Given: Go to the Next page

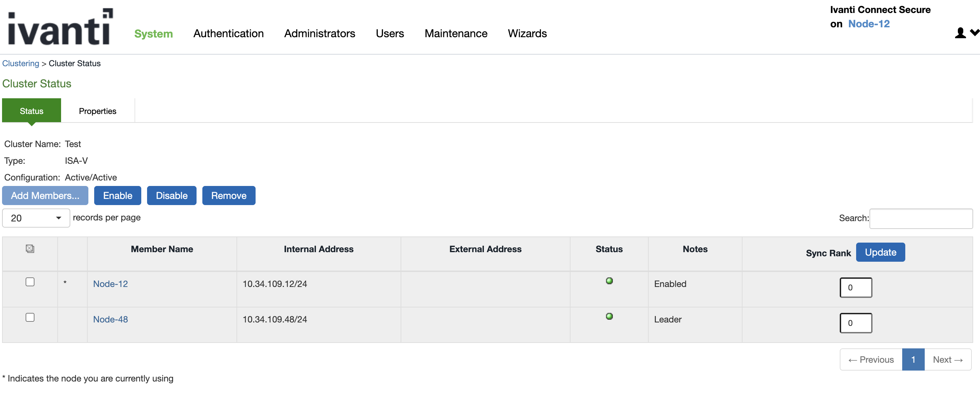Looking at the screenshot, I should pos(947,360).
